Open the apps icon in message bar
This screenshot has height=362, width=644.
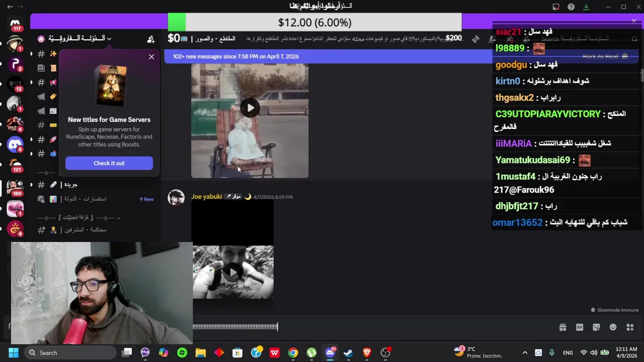pos(630,327)
